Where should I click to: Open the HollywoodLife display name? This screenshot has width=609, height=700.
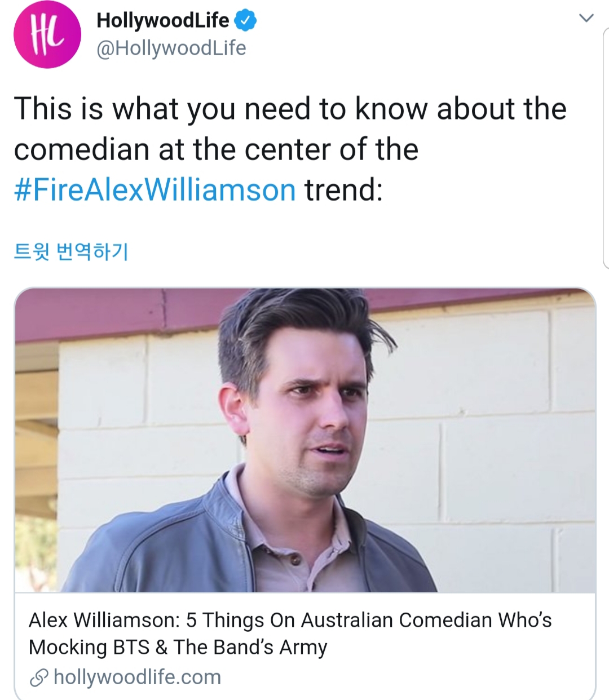pos(163,21)
